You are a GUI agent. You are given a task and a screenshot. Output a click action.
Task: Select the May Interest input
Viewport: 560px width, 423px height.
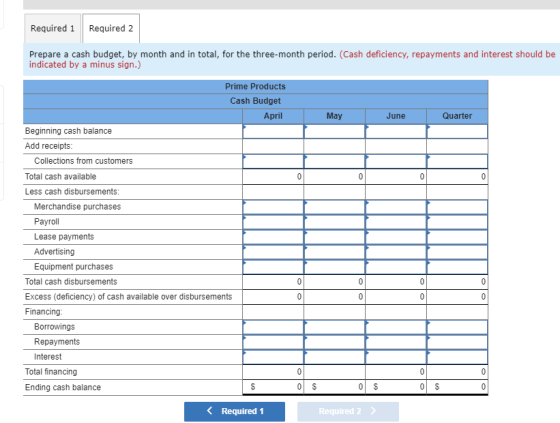(x=335, y=357)
